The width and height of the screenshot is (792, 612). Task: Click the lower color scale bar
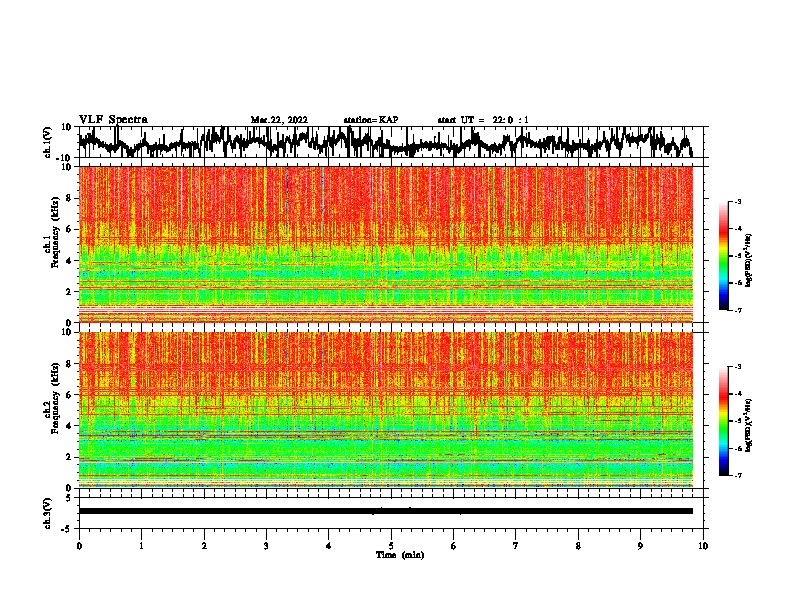724,421
